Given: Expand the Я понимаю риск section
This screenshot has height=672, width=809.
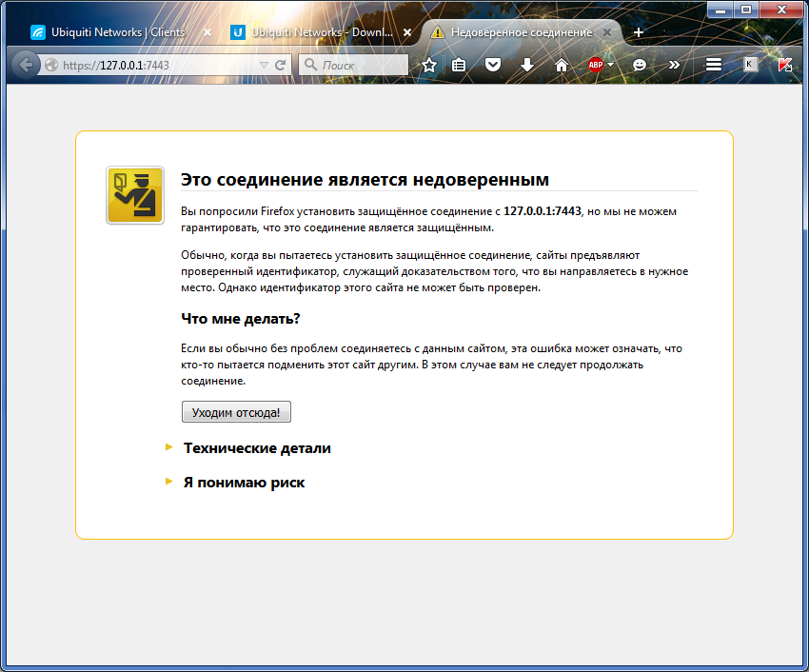Looking at the screenshot, I should tap(244, 483).
